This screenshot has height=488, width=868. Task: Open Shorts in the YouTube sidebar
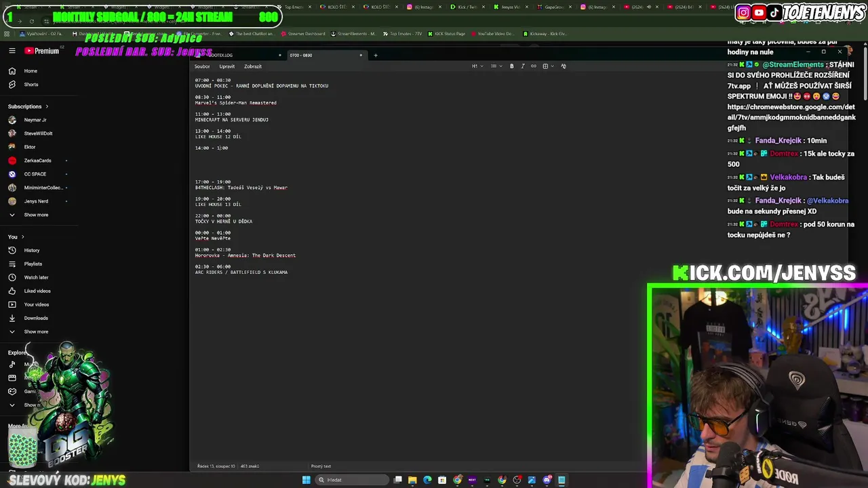[x=31, y=85]
